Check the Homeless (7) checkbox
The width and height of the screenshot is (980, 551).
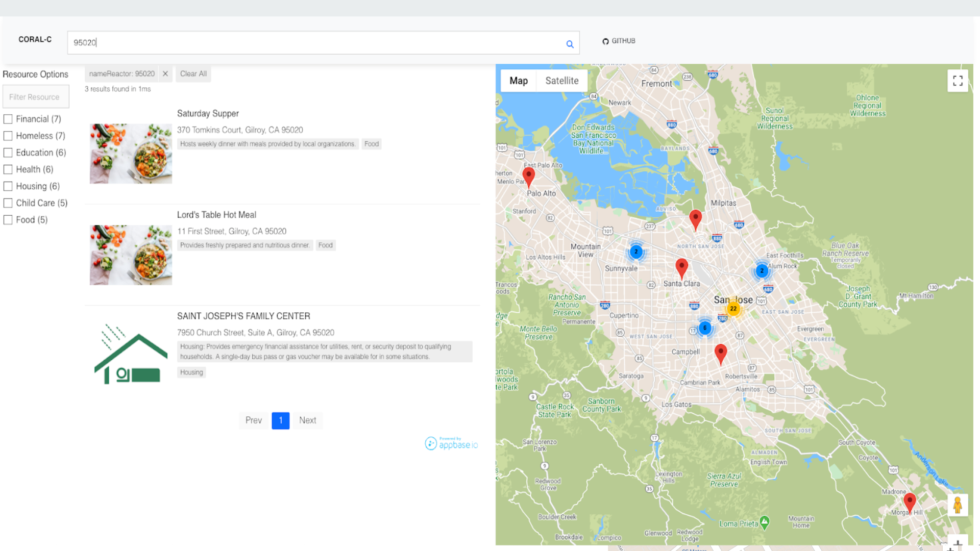coord(8,136)
